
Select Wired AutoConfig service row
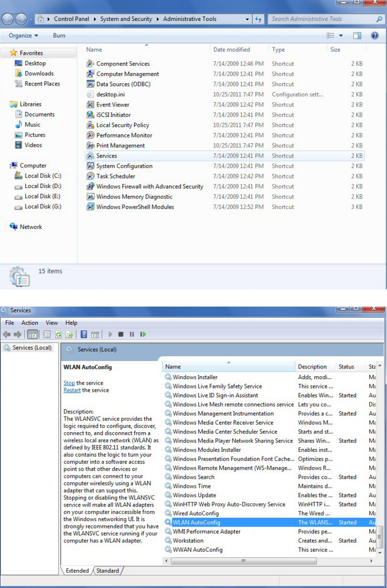point(270,514)
